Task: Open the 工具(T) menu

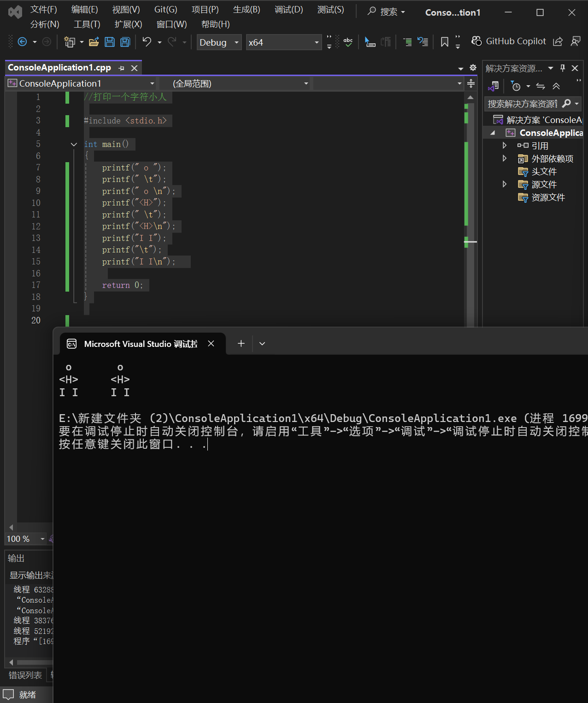Action: click(87, 24)
